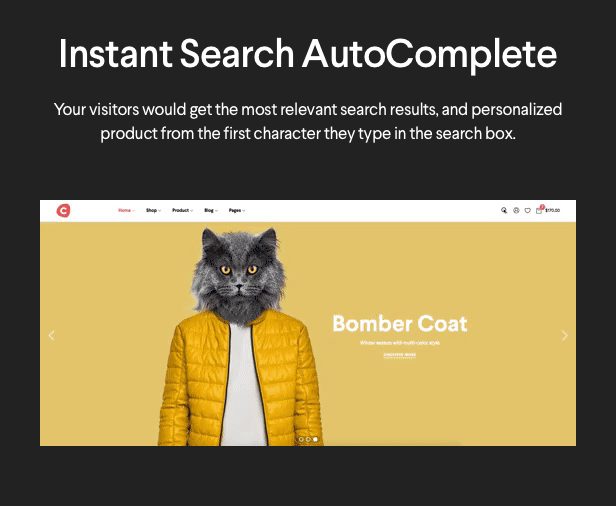
Task: Open the user account icon
Action: tap(516, 211)
